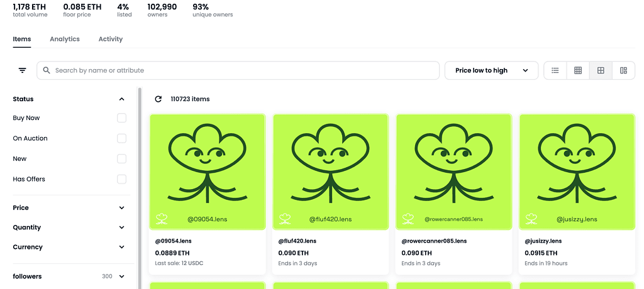Viewport: 644px width, 289px height.
Task: Expand the Currency filter section
Action: click(x=121, y=248)
